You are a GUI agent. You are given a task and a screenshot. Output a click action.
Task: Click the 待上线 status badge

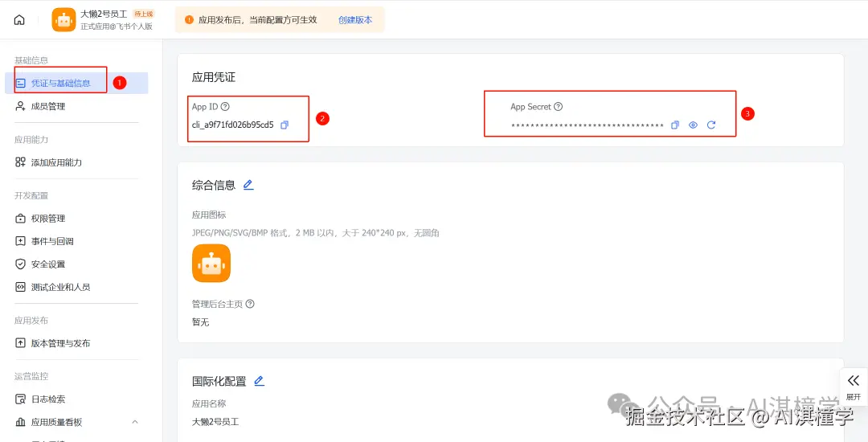coord(143,14)
